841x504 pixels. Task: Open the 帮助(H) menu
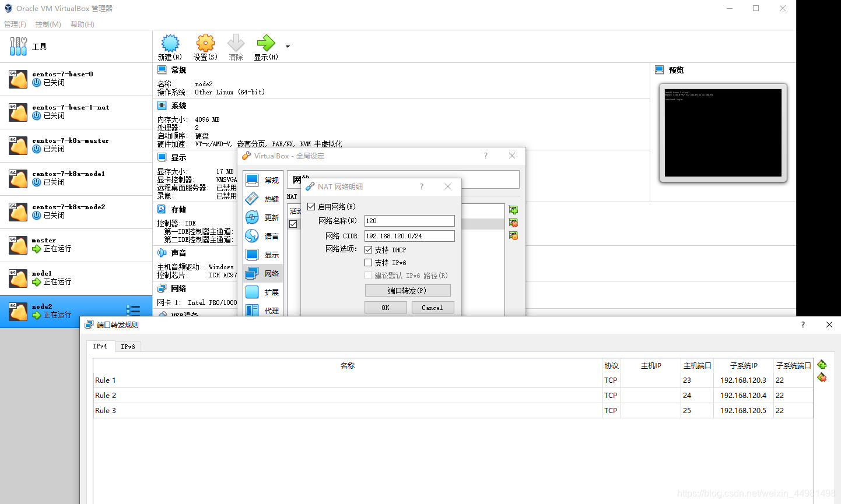coord(82,24)
